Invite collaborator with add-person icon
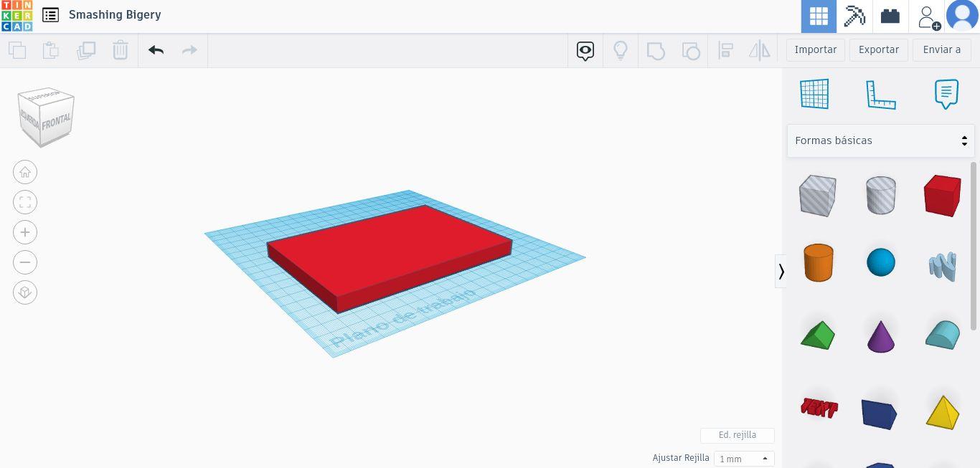The width and height of the screenshot is (980, 468). (x=928, y=16)
